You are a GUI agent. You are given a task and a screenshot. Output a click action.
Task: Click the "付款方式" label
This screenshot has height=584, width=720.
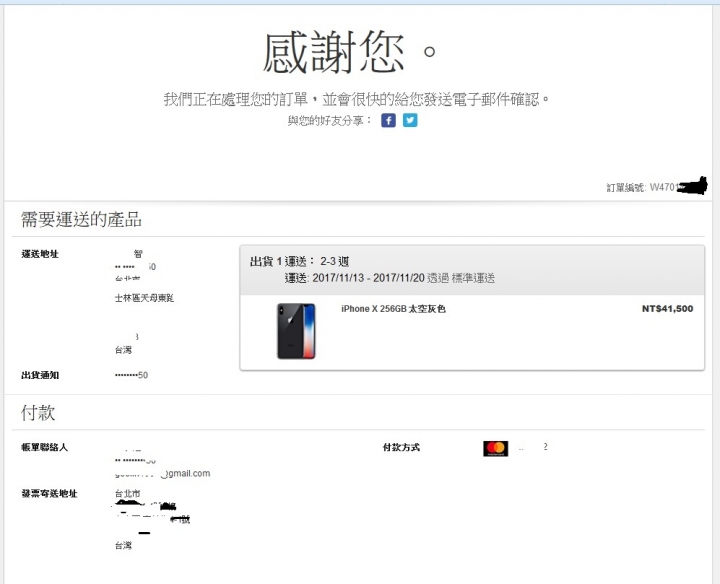[401, 447]
